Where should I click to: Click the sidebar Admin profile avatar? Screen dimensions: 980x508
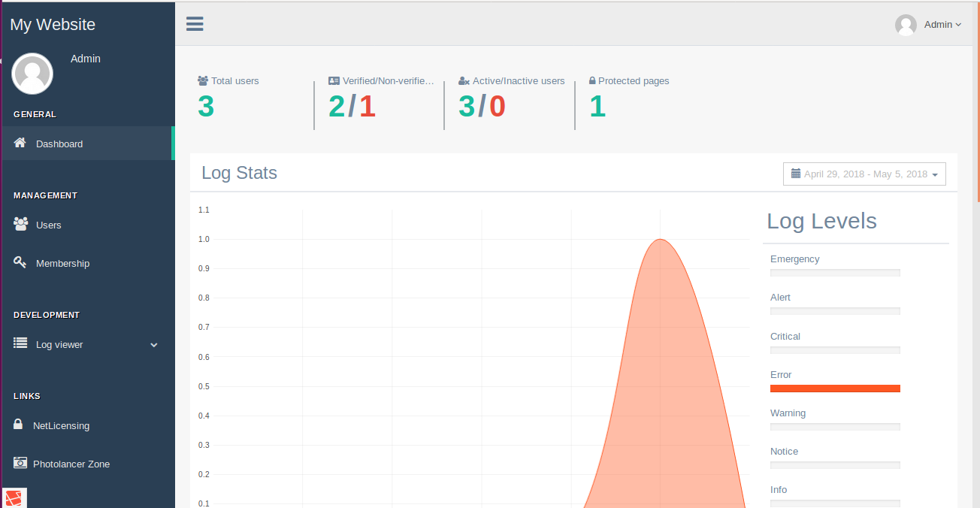(32, 74)
